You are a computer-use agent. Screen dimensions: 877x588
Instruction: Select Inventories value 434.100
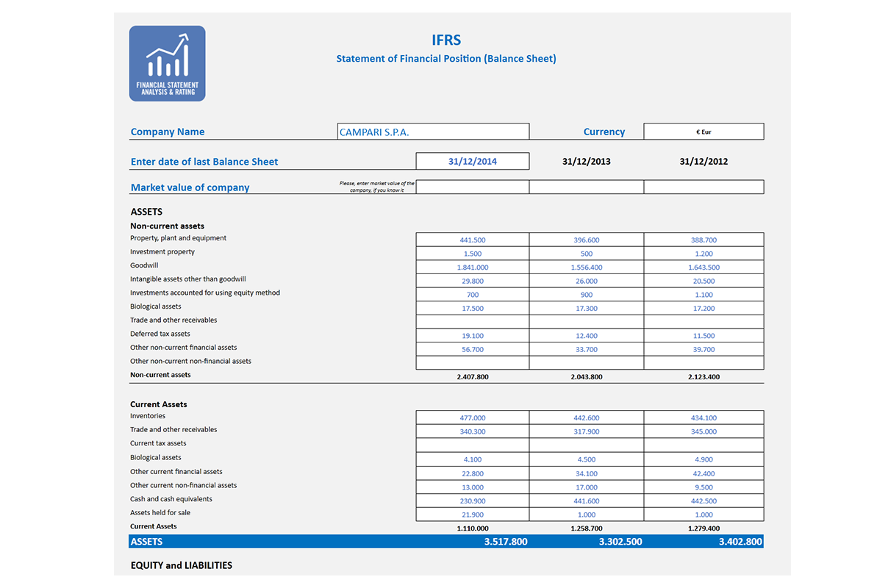tap(704, 418)
